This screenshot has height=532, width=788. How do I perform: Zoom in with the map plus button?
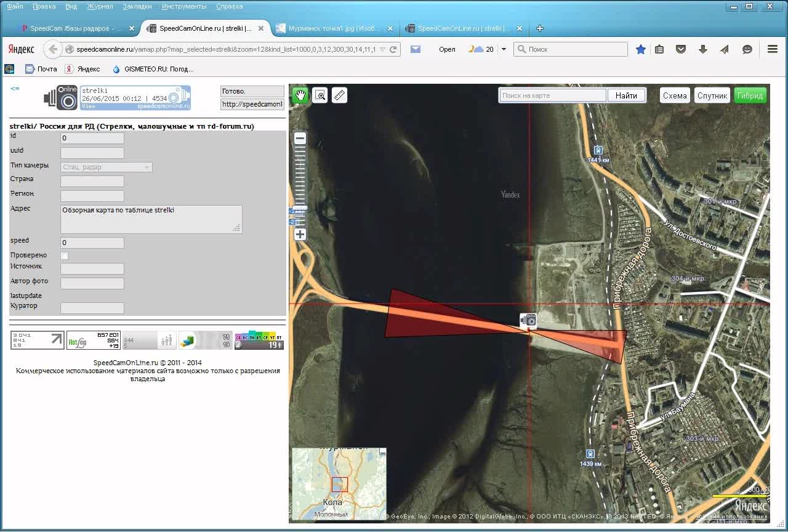300,235
